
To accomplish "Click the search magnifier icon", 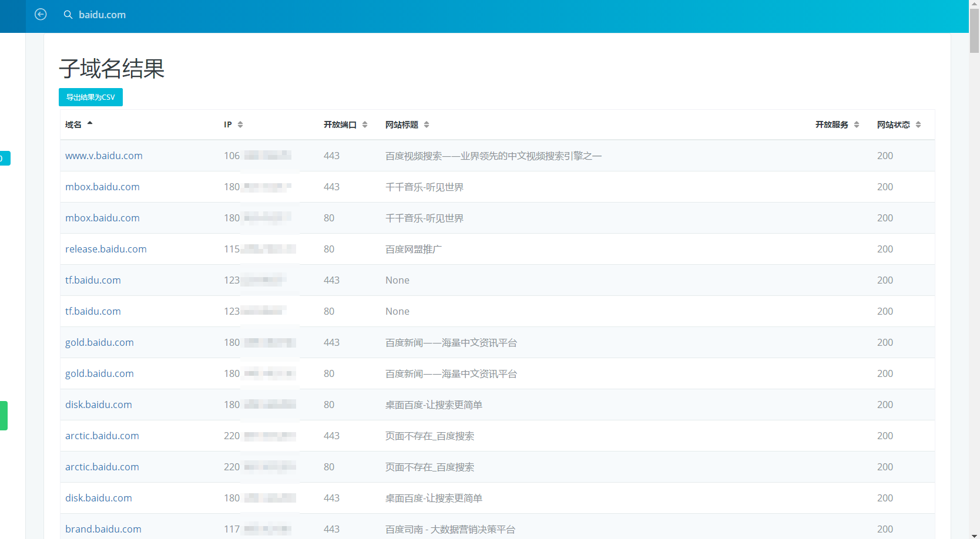I will point(68,15).
